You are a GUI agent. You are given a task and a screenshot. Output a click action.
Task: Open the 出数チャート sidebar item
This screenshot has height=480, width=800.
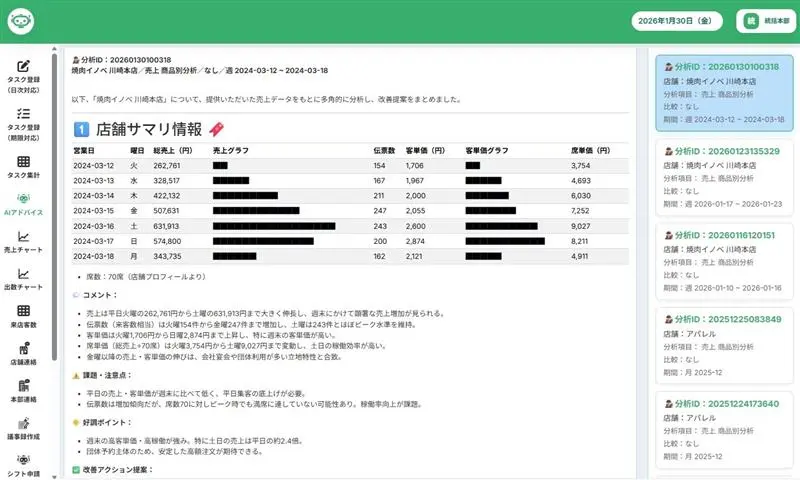tap(23, 279)
